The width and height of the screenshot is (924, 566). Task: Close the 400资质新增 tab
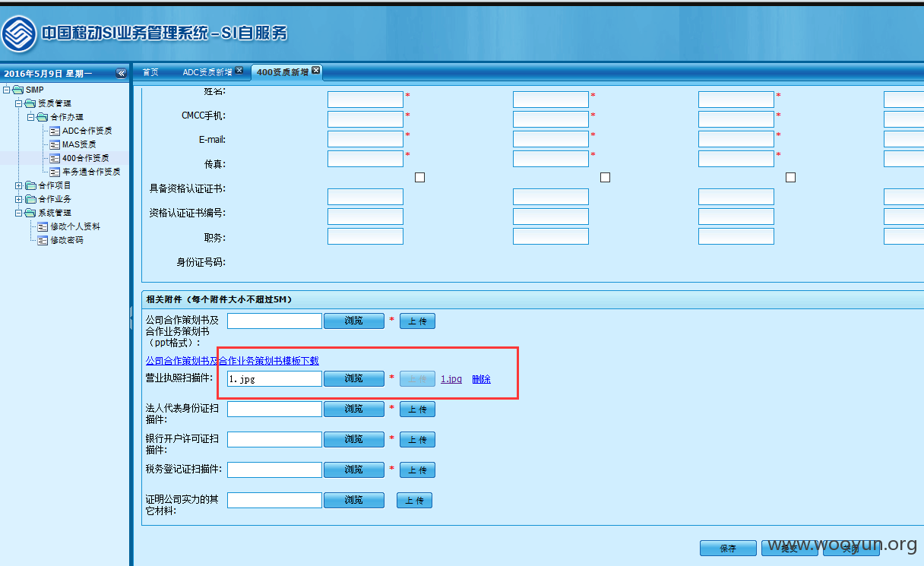coord(316,71)
